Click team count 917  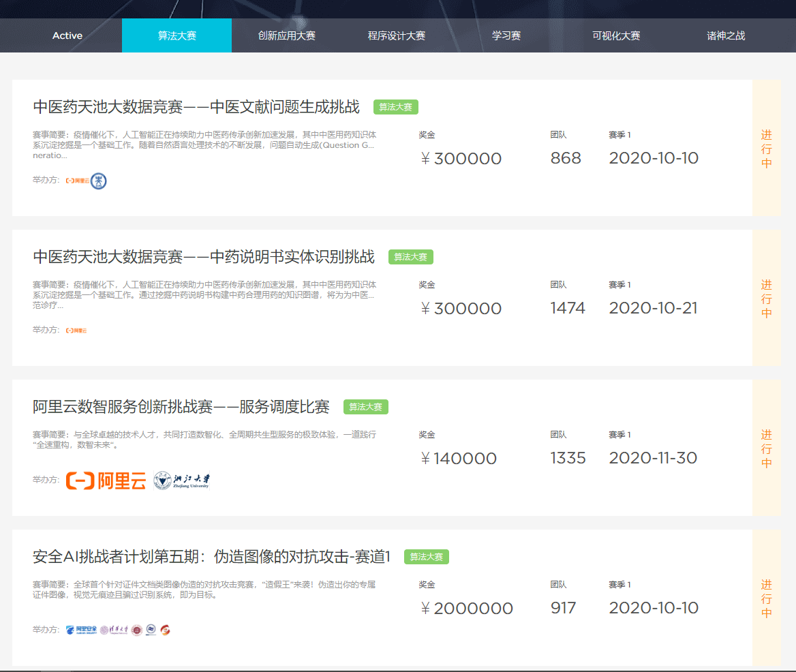tap(564, 607)
